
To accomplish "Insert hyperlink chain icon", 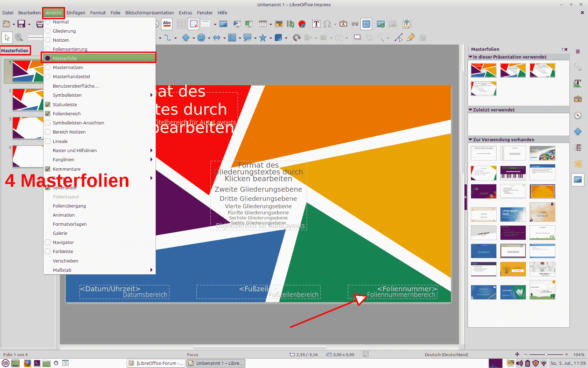I will pos(355,24).
